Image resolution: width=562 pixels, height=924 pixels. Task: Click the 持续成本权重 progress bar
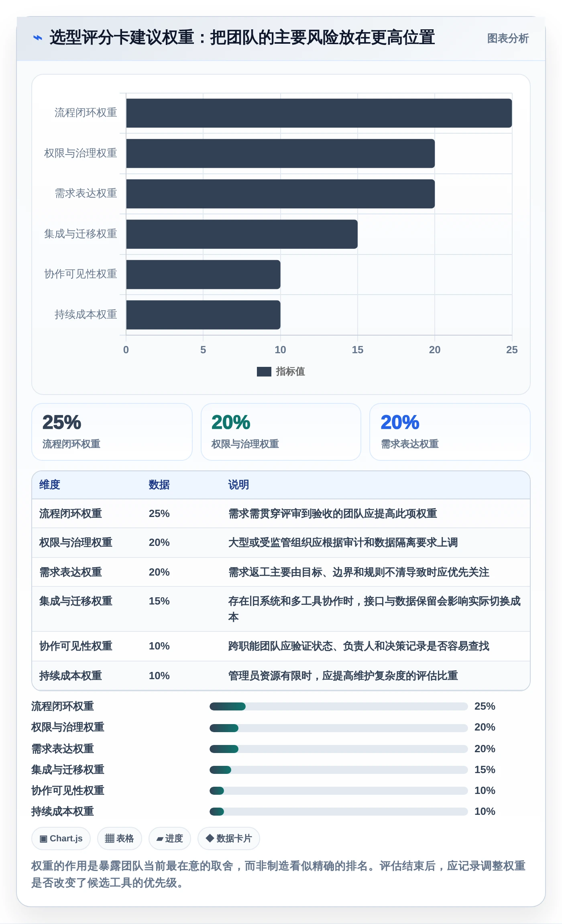point(338,812)
